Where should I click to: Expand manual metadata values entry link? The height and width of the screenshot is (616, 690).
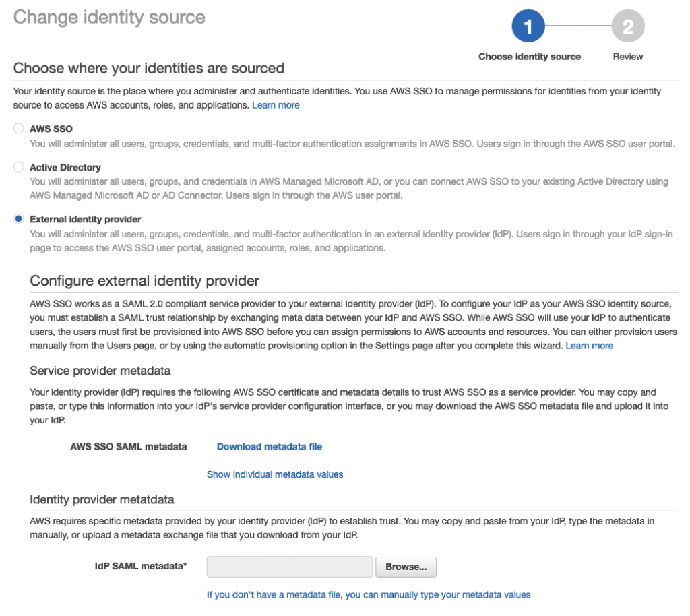pyautogui.click(x=368, y=595)
